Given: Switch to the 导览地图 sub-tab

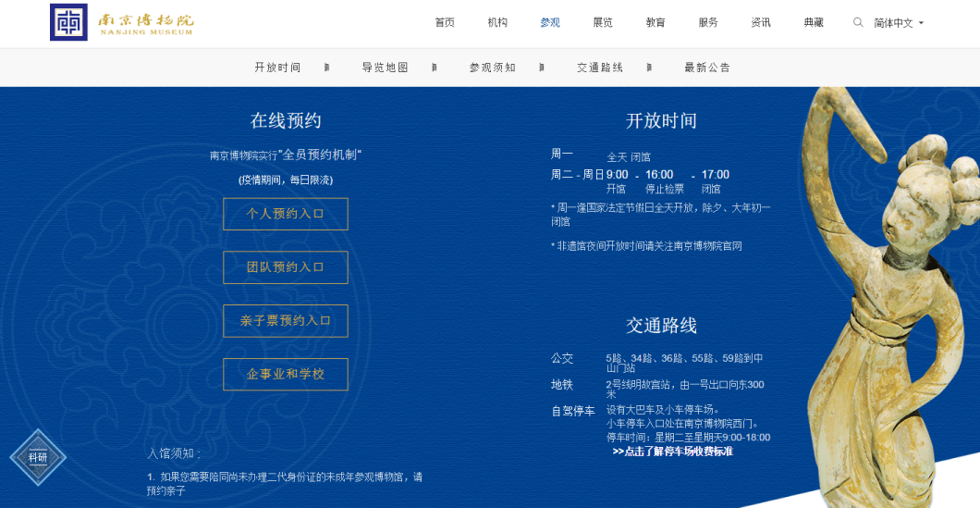Looking at the screenshot, I should [386, 68].
